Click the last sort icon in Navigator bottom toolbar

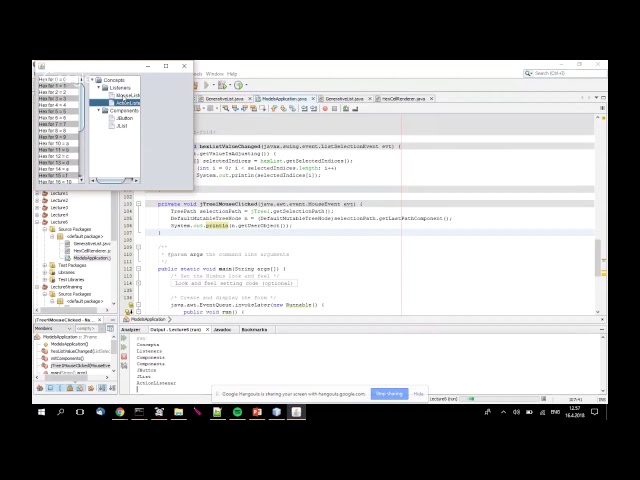coord(112,388)
